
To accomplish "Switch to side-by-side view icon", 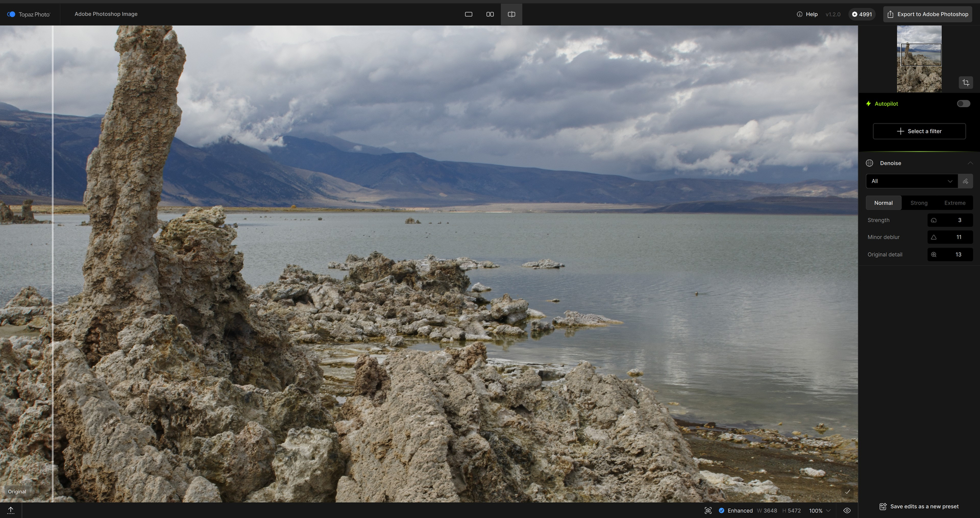I will 489,14.
